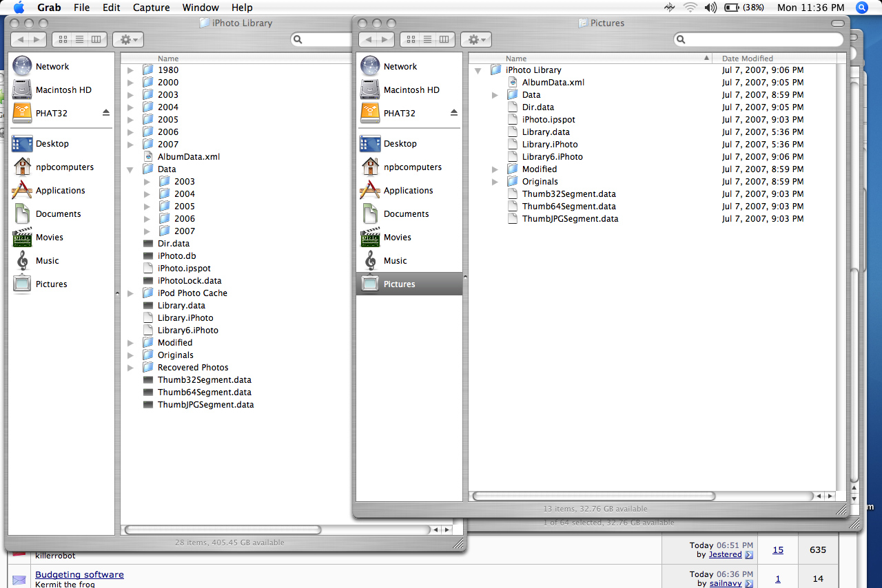Switch iPhoto Library window to list view
This screenshot has height=588, width=882.
tap(79, 39)
